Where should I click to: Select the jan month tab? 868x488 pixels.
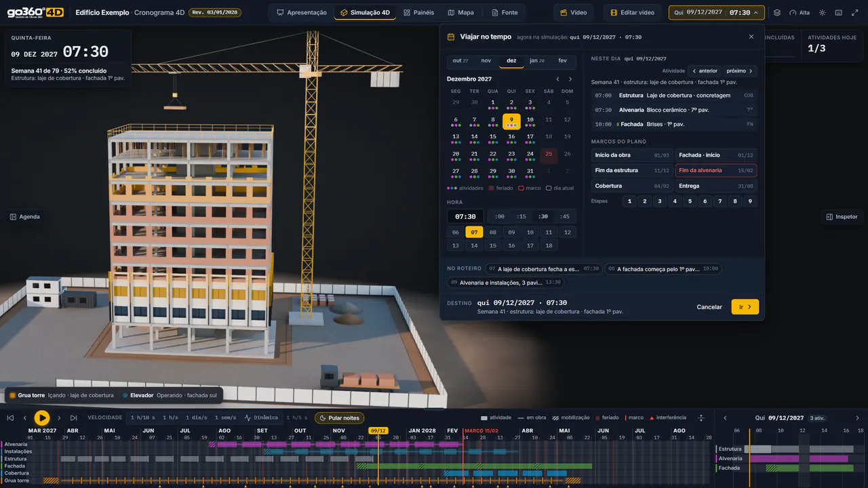(537, 61)
